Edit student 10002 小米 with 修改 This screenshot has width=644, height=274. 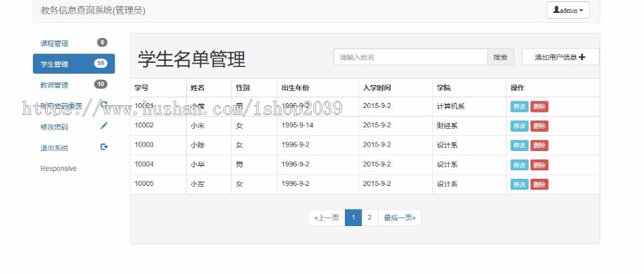click(519, 126)
